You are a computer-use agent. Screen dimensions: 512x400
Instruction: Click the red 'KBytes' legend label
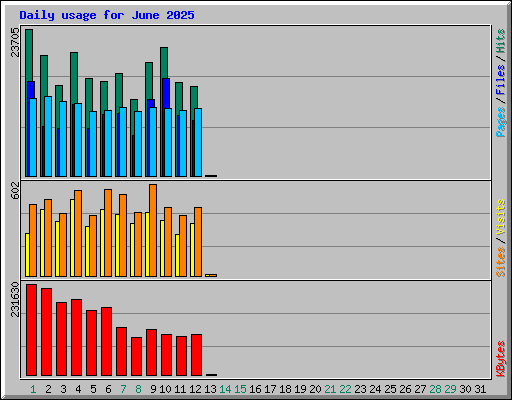[500, 359]
